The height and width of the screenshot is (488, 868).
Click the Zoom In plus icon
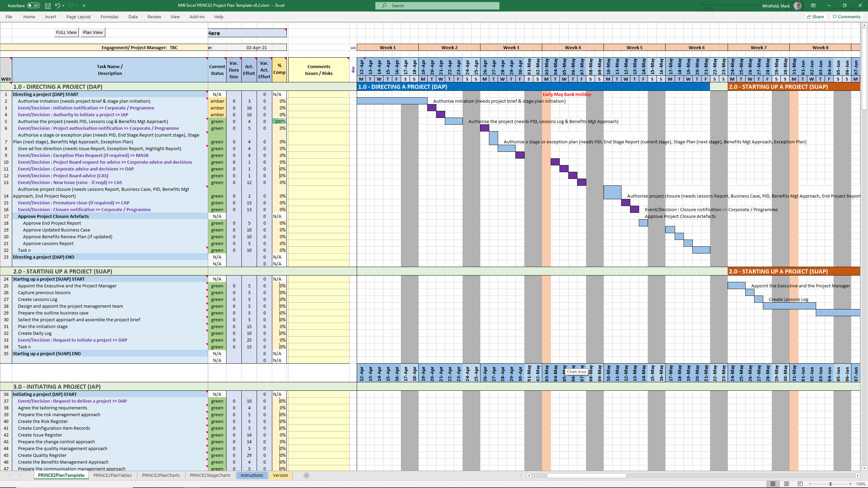click(x=850, y=484)
